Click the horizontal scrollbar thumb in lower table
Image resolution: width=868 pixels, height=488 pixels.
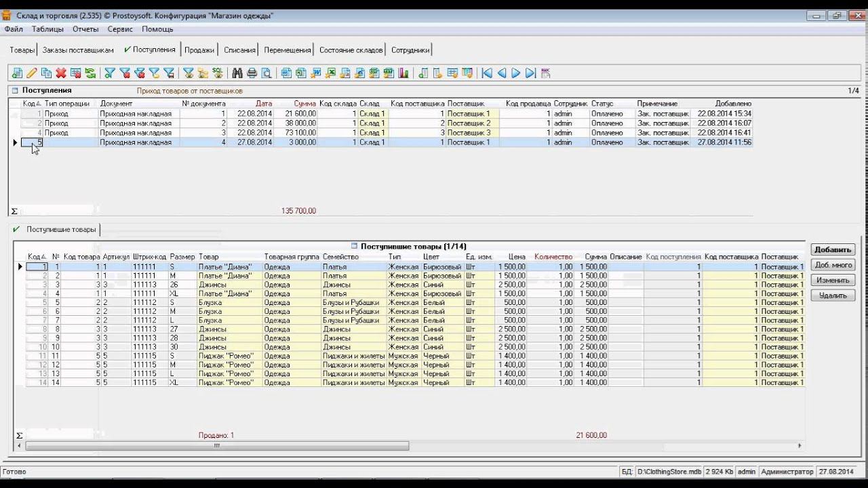[x=217, y=446]
